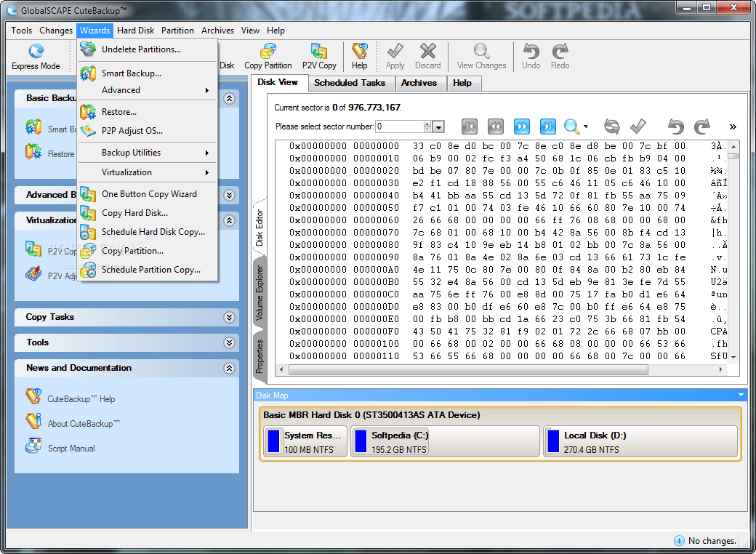Click the About CuteBackup icon

(x=33, y=421)
